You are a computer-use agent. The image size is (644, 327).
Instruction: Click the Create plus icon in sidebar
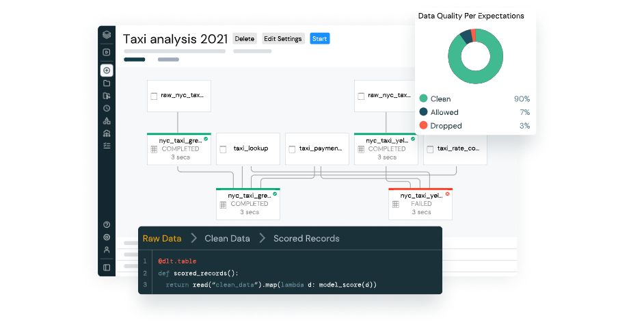(107, 70)
